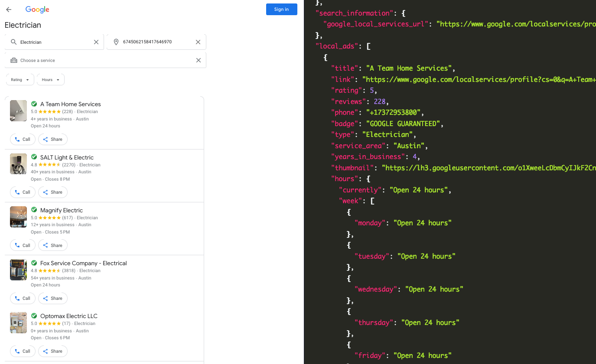This screenshot has height=364, width=596.
Task: Click A Team Home Services guaranteed badge
Action: (34, 104)
